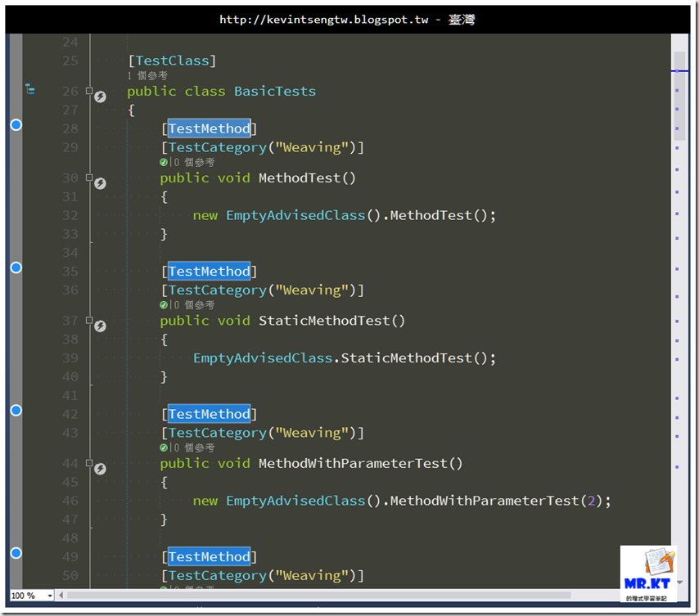
Task: Click the class hierarchy icon beside line 26
Action: (x=29, y=89)
